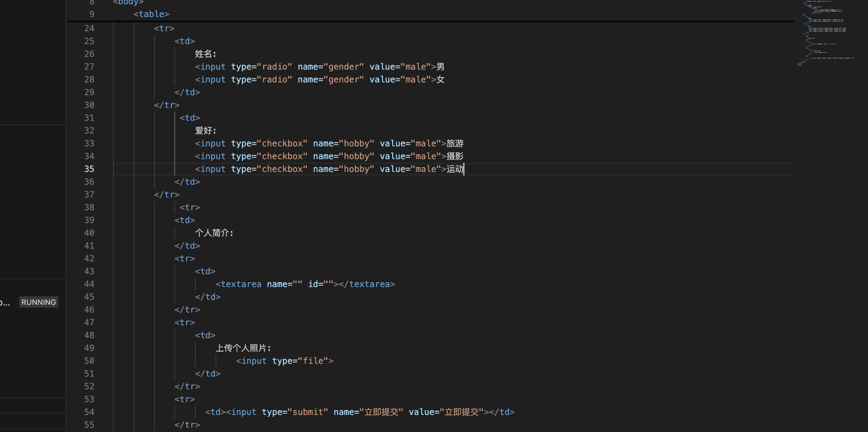868x432 pixels.
Task: Click the checkbox input line ending 旅游
Action: click(x=329, y=143)
